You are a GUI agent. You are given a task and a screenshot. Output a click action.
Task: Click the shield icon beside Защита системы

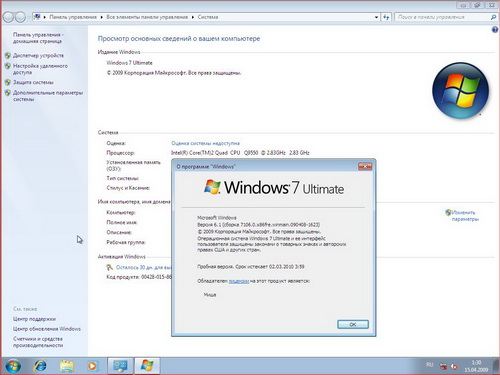click(x=8, y=82)
